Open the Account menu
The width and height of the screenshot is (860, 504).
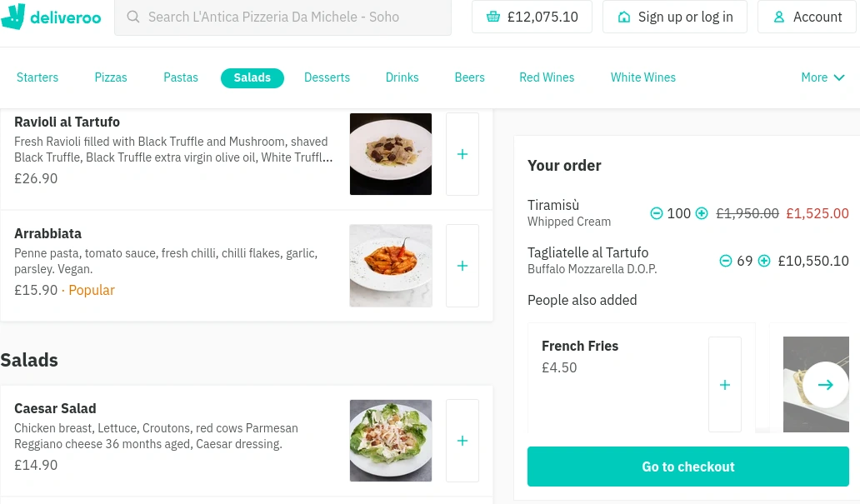807,17
